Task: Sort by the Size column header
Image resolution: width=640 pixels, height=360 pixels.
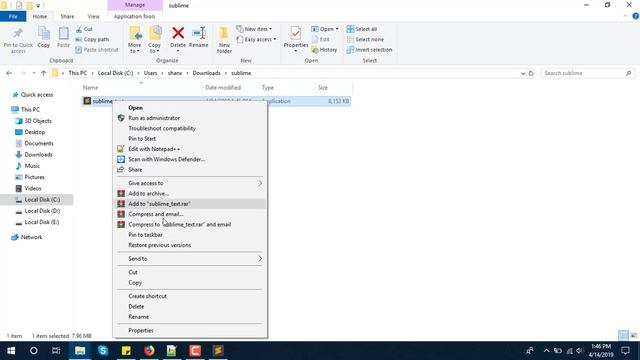Action: pyautogui.click(x=323, y=88)
